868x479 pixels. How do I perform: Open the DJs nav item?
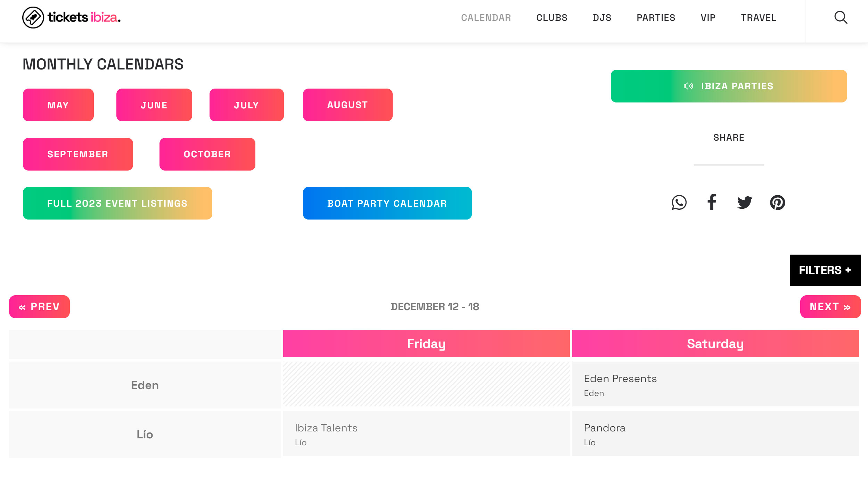pyautogui.click(x=602, y=18)
